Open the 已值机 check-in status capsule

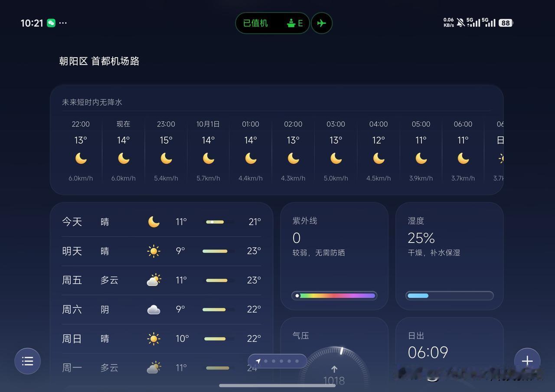[272, 23]
